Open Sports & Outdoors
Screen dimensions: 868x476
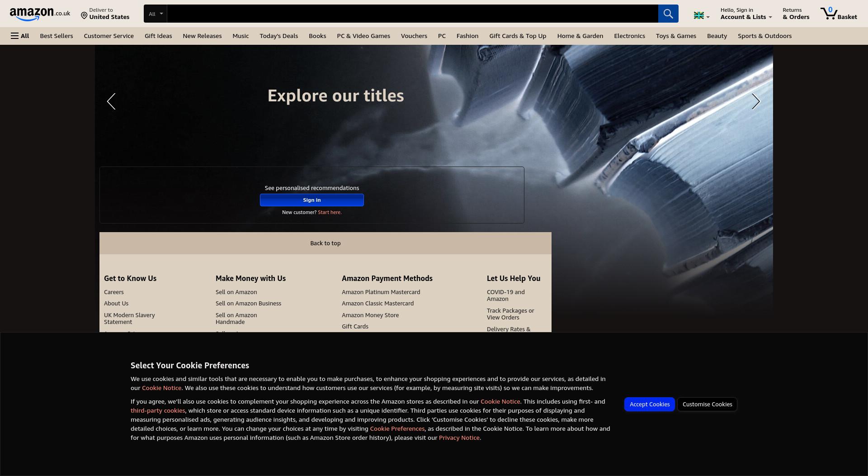[x=764, y=36]
